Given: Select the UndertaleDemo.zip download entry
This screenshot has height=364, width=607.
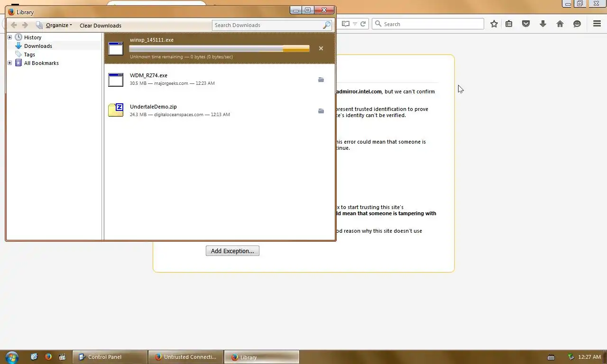Looking at the screenshot, I should [220, 110].
